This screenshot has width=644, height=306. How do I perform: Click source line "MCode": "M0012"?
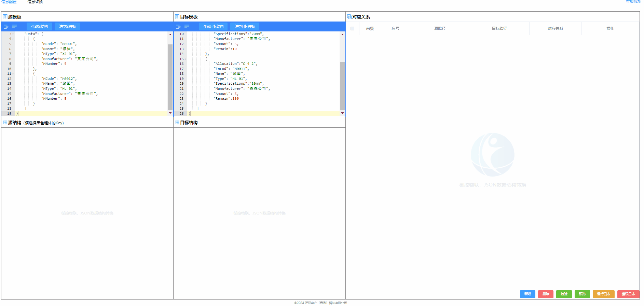click(59, 79)
